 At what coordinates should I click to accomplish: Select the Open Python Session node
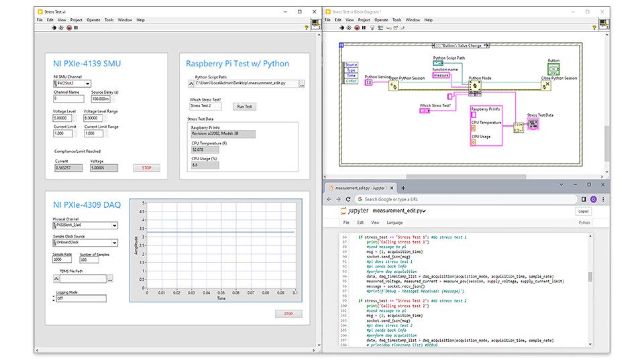point(394,86)
